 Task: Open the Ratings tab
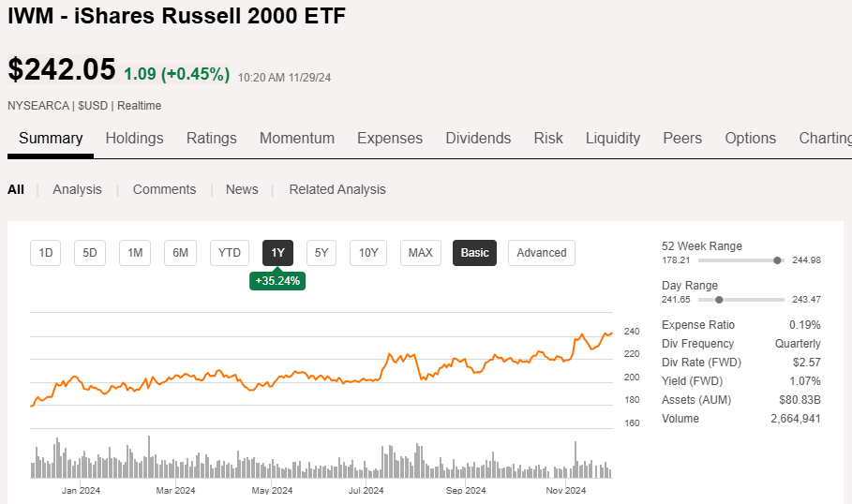(x=211, y=138)
